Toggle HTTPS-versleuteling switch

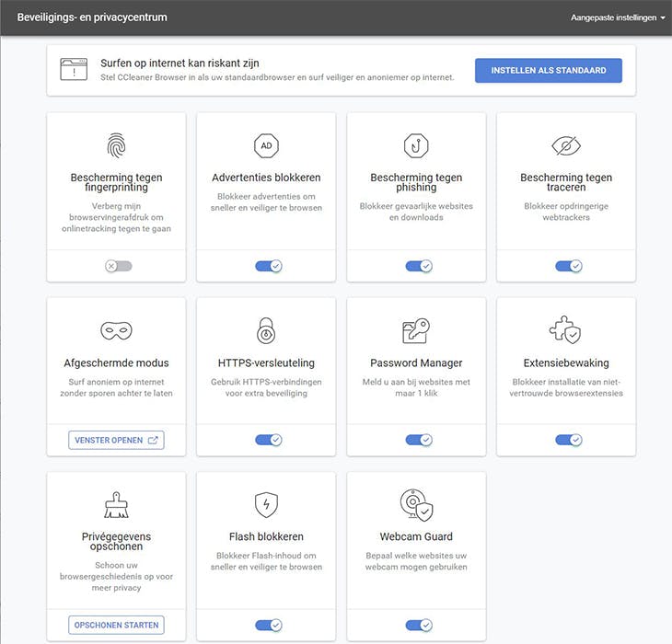(269, 440)
